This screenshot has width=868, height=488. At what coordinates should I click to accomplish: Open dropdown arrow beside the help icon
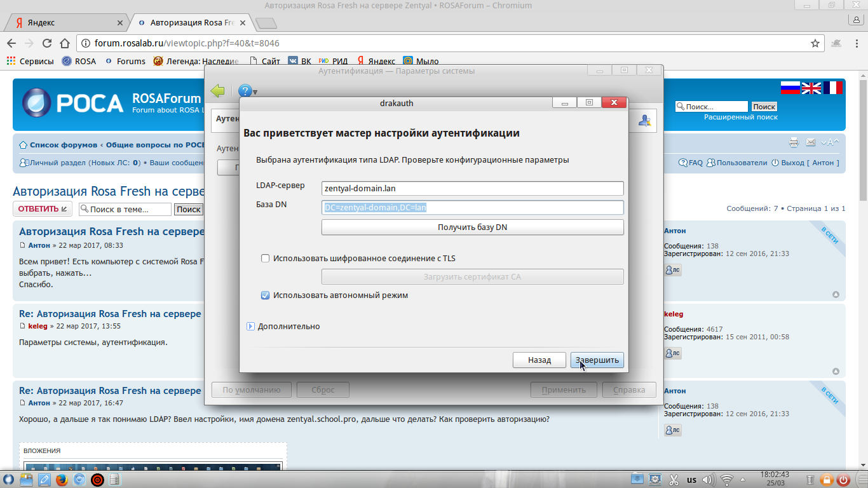point(255,93)
